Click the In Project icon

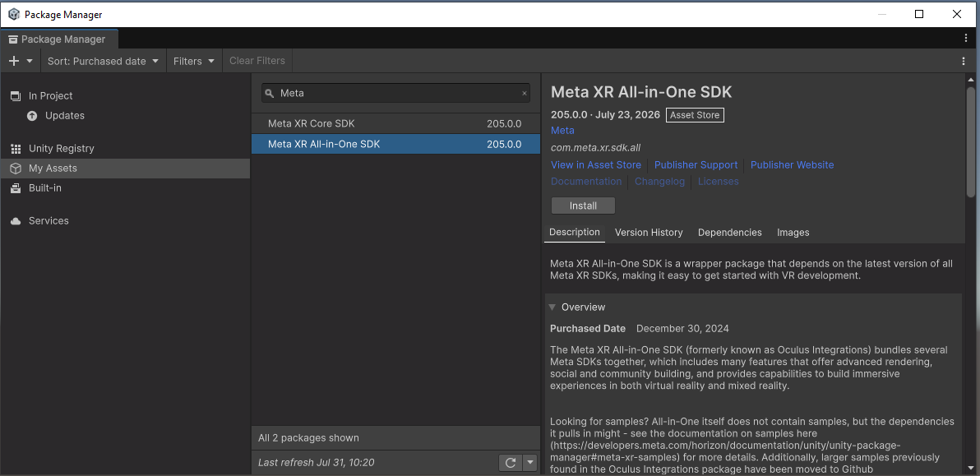[x=16, y=95]
